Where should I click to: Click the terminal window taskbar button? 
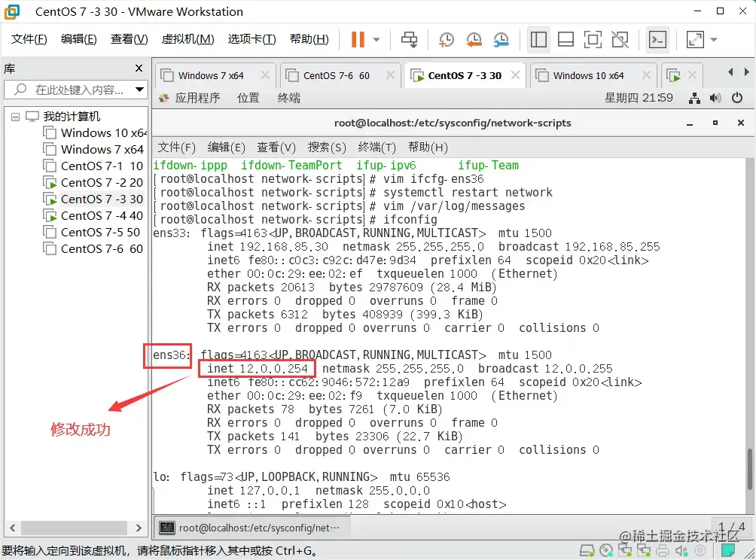[x=251, y=528]
